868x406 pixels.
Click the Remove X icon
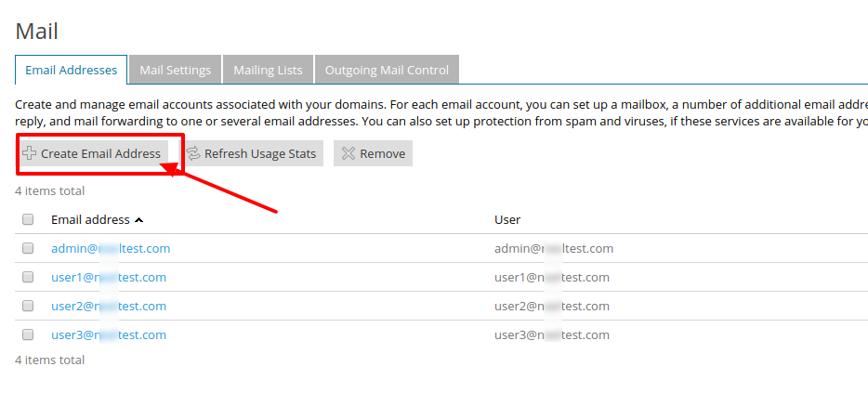tap(349, 153)
